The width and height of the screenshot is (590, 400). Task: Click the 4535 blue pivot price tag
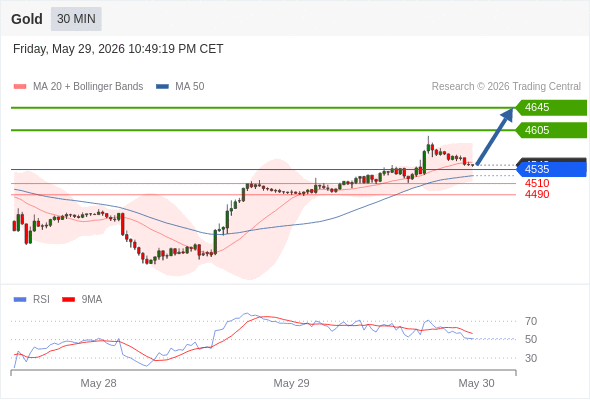coord(551,169)
